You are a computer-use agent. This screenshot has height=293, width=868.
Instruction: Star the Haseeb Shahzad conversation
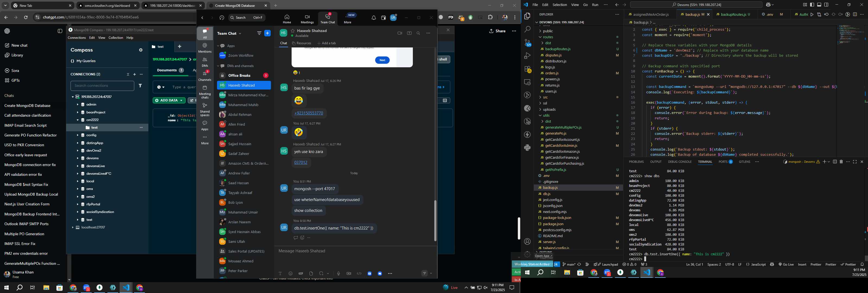[293, 31]
